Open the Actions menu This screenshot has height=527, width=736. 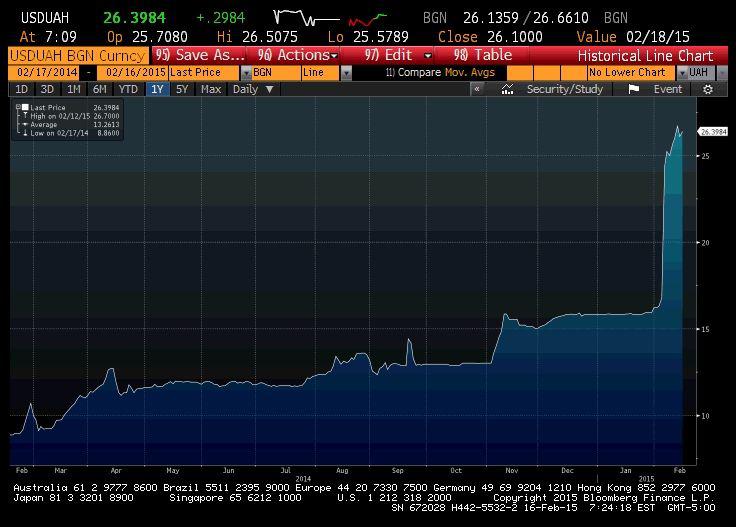[x=296, y=55]
